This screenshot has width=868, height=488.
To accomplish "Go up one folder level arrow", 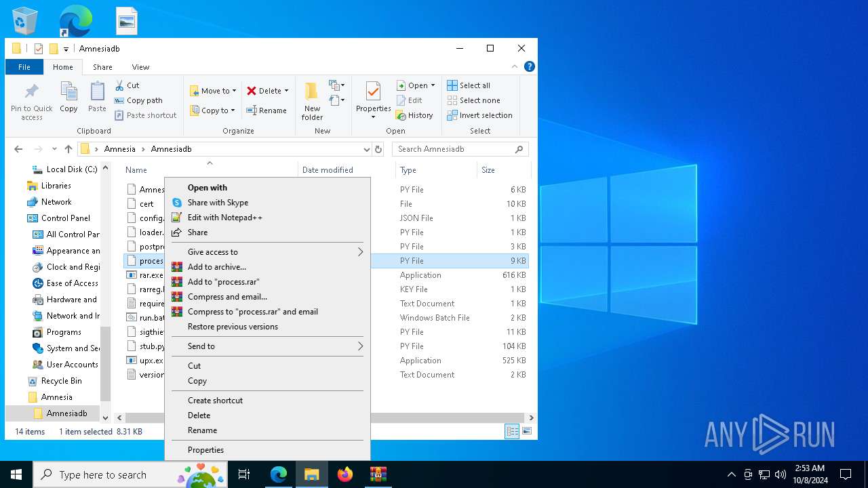I will pos(68,149).
